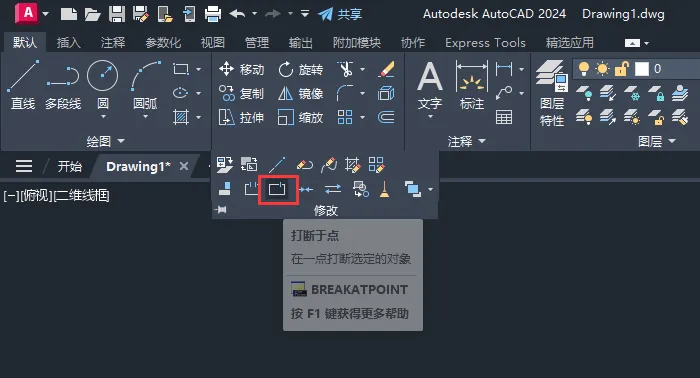The height and width of the screenshot is (378, 700).
Task: Click the Move (移动) button
Action: click(x=242, y=69)
